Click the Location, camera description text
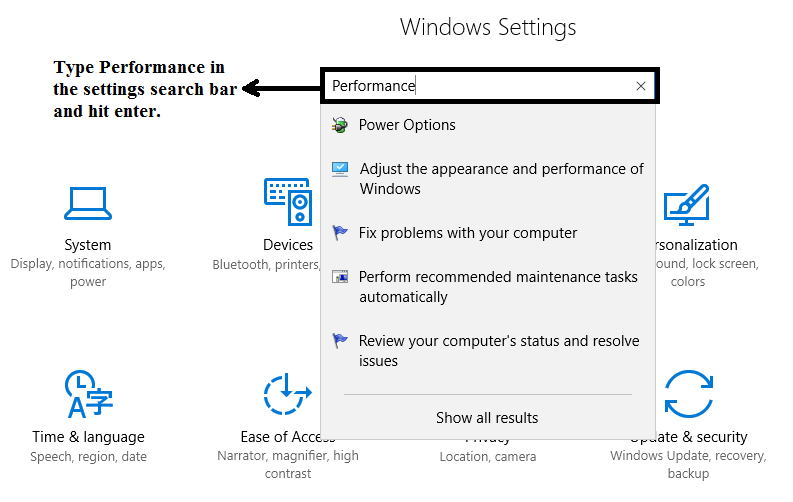793x502 pixels. pos(488,457)
